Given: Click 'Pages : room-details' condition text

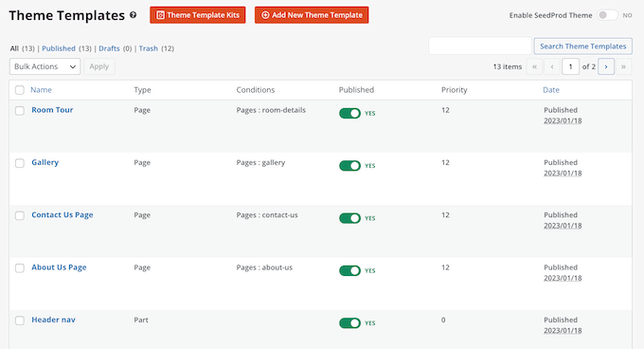Looking at the screenshot, I should click(271, 110).
